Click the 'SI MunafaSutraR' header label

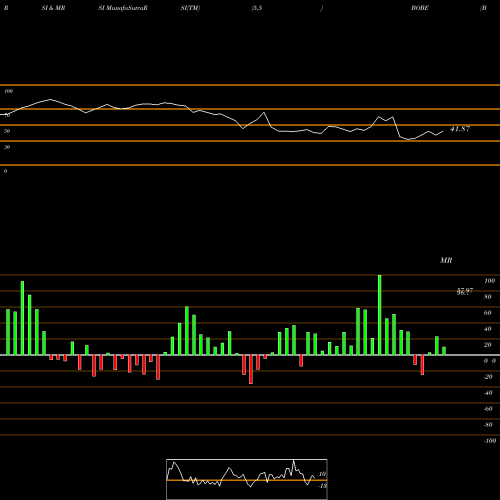point(123,8)
